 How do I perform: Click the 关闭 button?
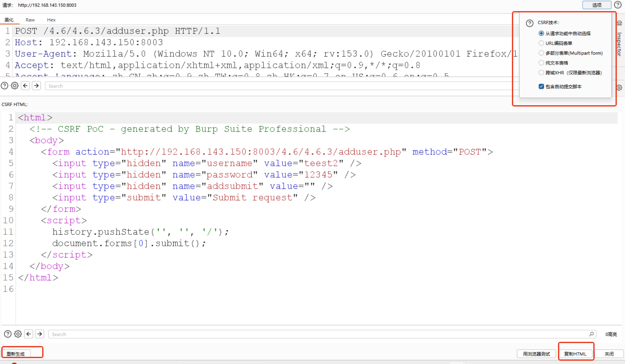[609, 354]
